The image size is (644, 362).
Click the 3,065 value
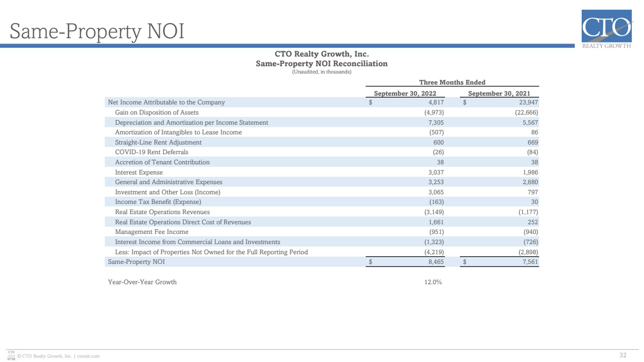pos(436,192)
